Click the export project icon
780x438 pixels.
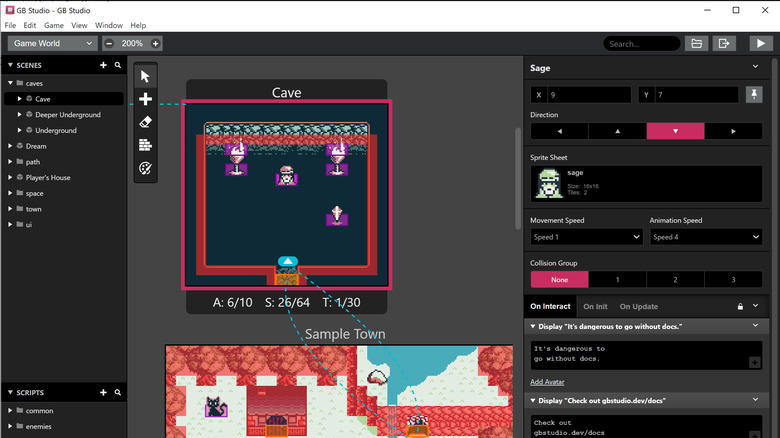pos(724,44)
